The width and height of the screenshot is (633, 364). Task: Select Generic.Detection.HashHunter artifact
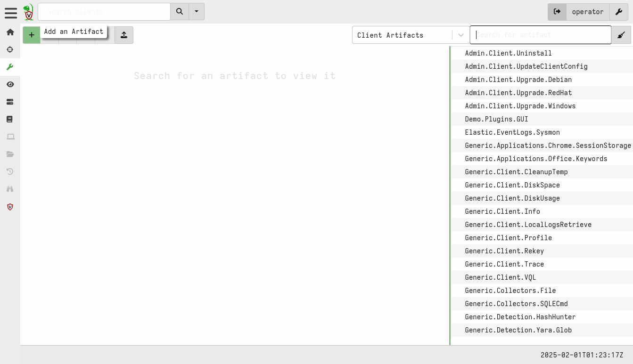[x=542, y=317]
